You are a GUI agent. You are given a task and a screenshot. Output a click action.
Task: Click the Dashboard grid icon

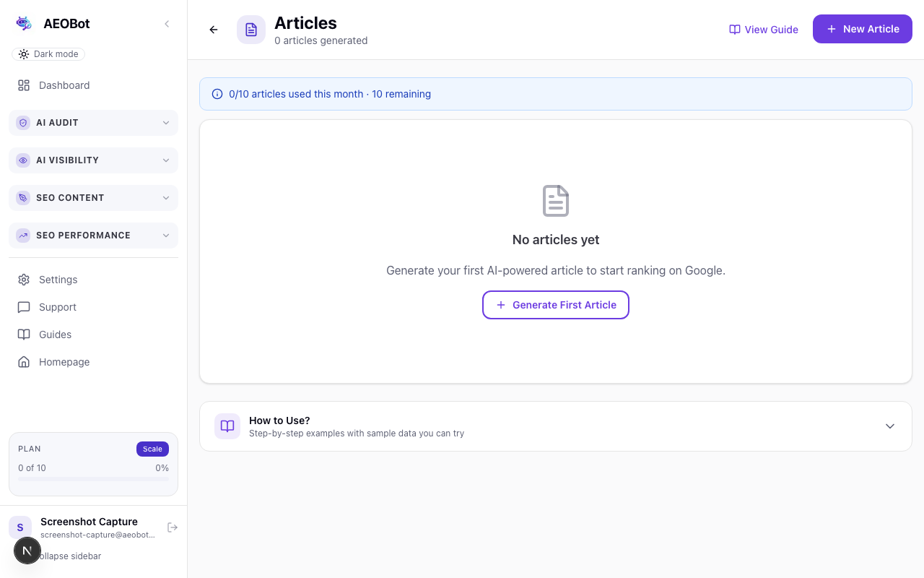click(x=24, y=85)
